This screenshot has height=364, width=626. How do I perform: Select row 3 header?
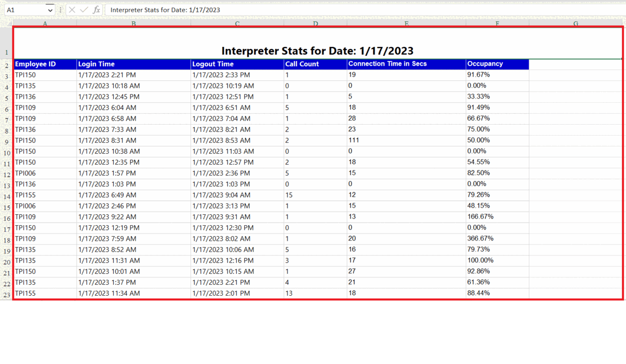(x=7, y=75)
